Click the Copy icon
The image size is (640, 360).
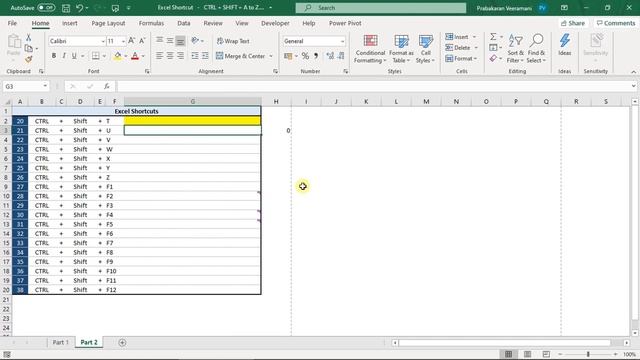point(29,49)
